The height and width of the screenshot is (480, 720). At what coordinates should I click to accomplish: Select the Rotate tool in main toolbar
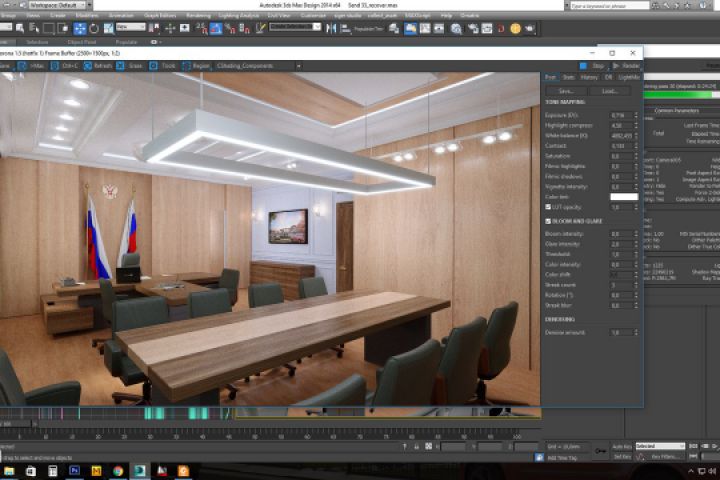tap(94, 28)
